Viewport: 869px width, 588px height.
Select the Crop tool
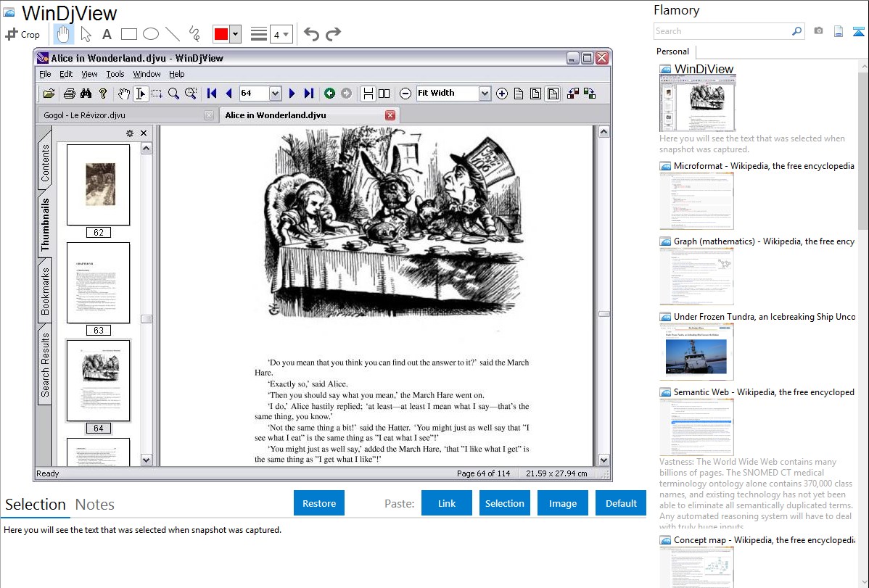pos(22,34)
